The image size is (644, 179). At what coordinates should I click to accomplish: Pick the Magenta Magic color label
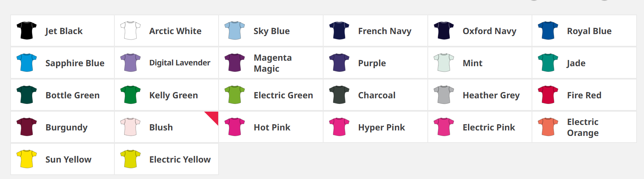click(x=272, y=63)
